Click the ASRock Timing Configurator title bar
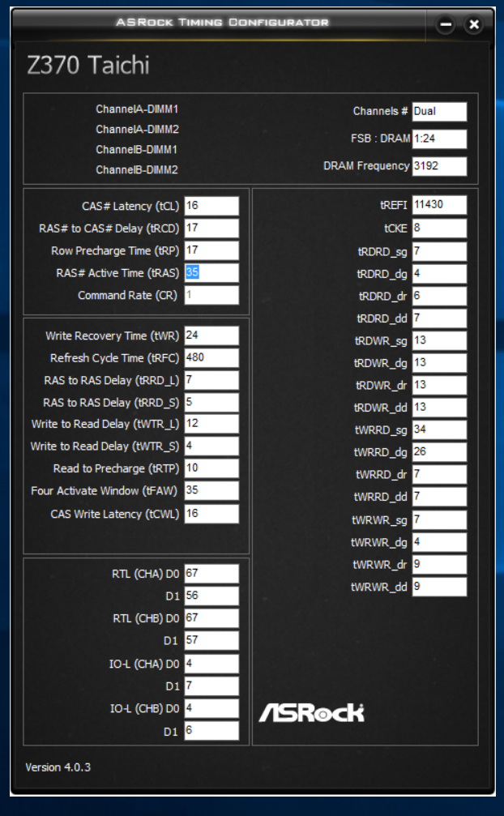This screenshot has height=816, width=504. pos(222,23)
